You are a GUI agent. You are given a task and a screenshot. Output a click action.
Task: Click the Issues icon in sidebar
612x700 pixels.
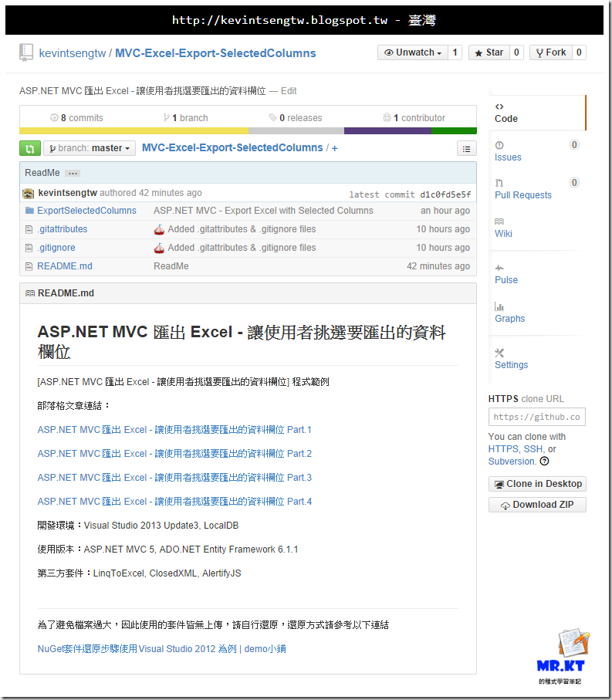[x=499, y=145]
